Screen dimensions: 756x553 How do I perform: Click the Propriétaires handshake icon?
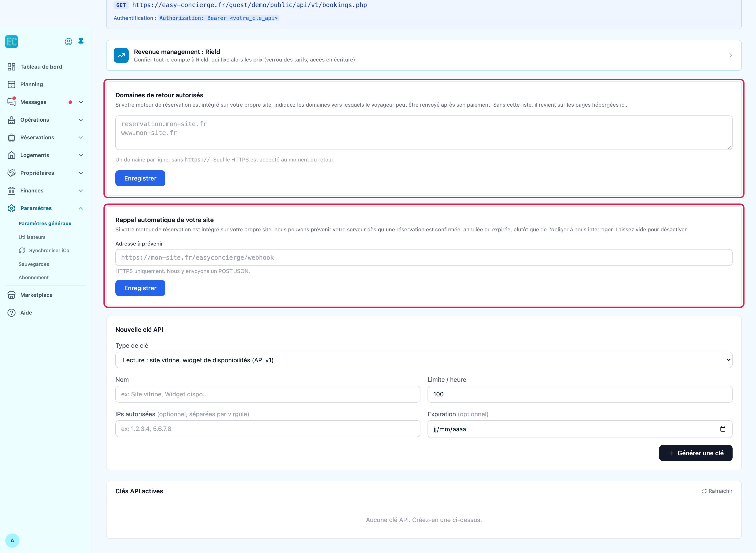[11, 173]
